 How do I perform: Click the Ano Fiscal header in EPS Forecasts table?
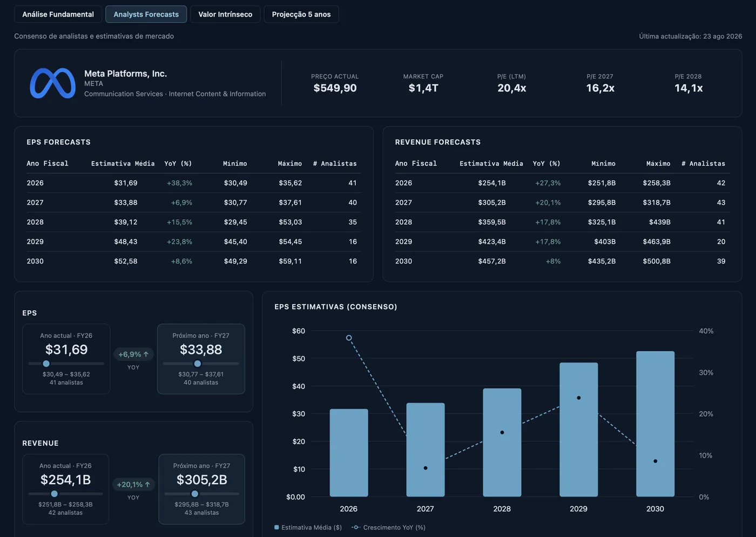[x=48, y=164]
